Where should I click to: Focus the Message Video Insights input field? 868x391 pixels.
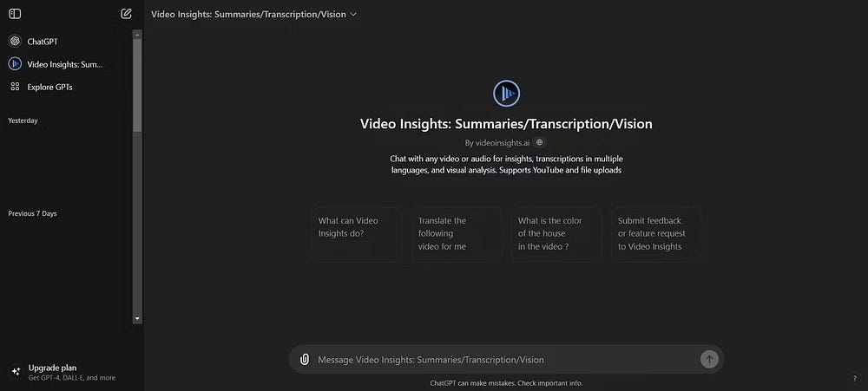coord(505,360)
